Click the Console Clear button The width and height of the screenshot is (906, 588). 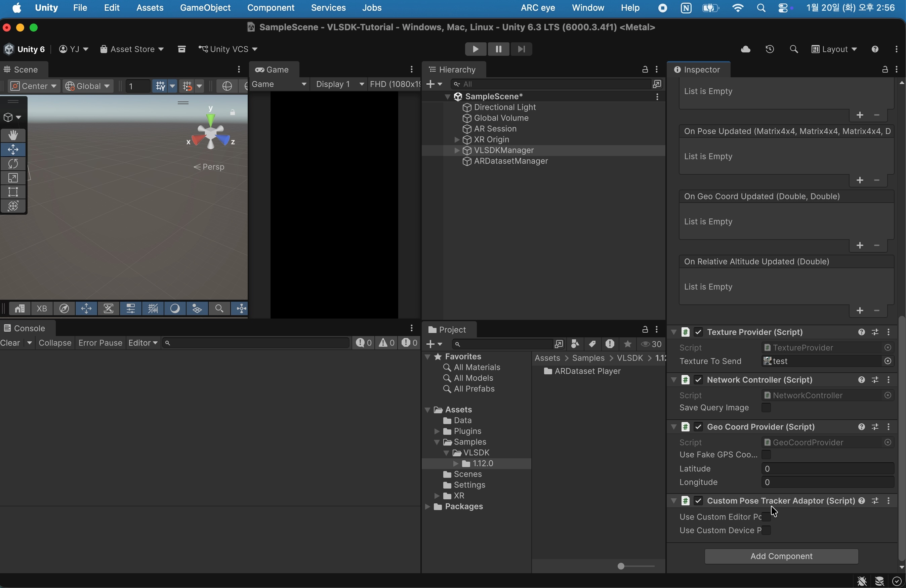point(11,343)
